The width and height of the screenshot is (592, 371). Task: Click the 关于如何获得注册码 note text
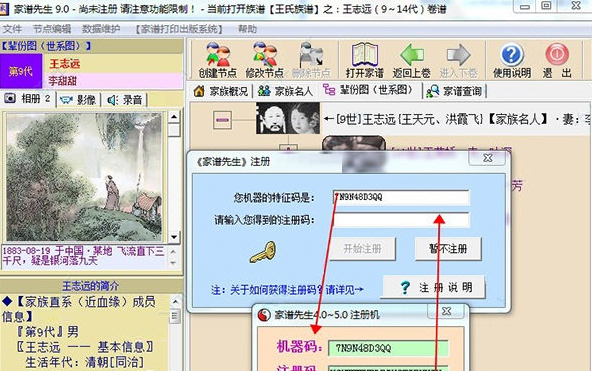(287, 289)
